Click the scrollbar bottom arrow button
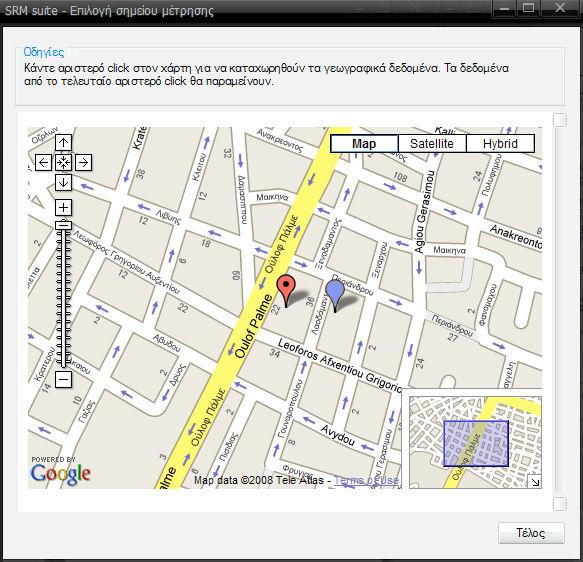This screenshot has height=562, width=583. pyautogui.click(x=560, y=504)
